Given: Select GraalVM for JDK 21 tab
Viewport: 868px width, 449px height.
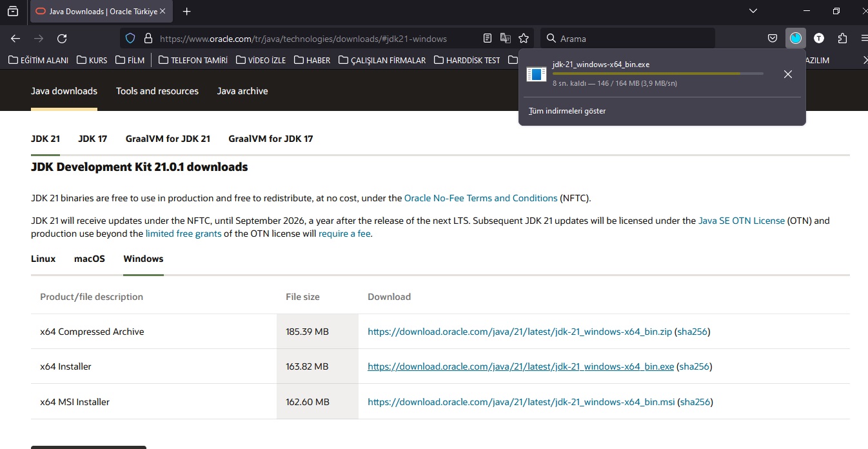Looking at the screenshot, I should pyautogui.click(x=168, y=139).
